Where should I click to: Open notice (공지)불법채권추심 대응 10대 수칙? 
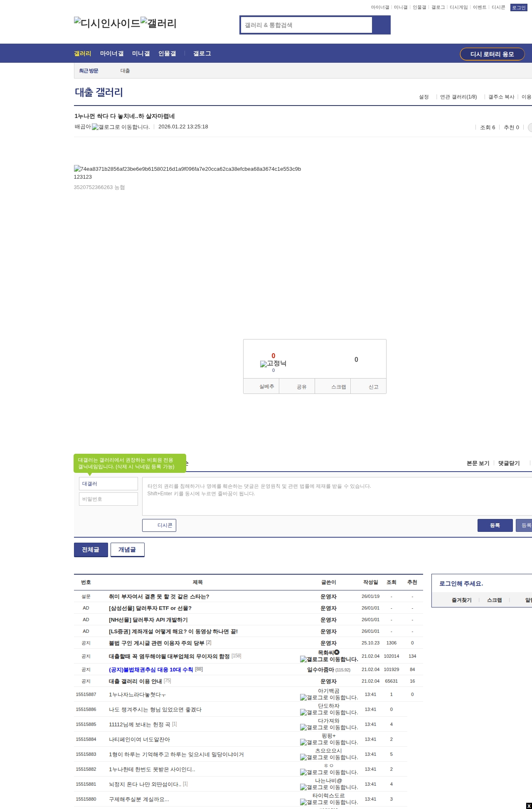coord(151,670)
